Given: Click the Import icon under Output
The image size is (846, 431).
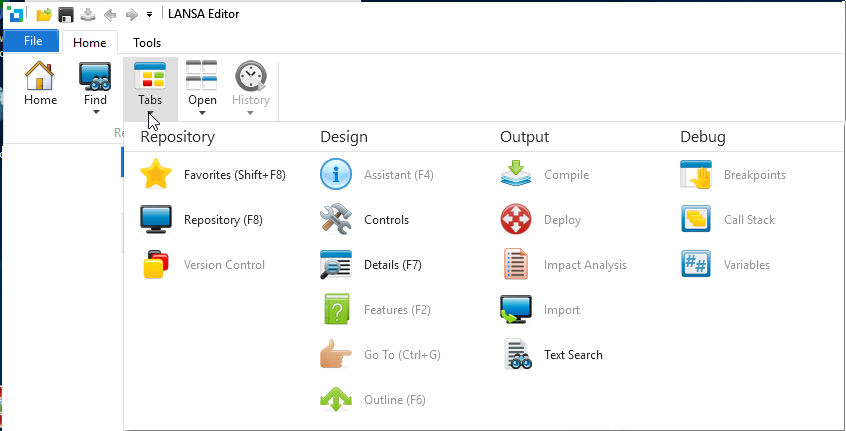Looking at the screenshot, I should click(x=516, y=310).
